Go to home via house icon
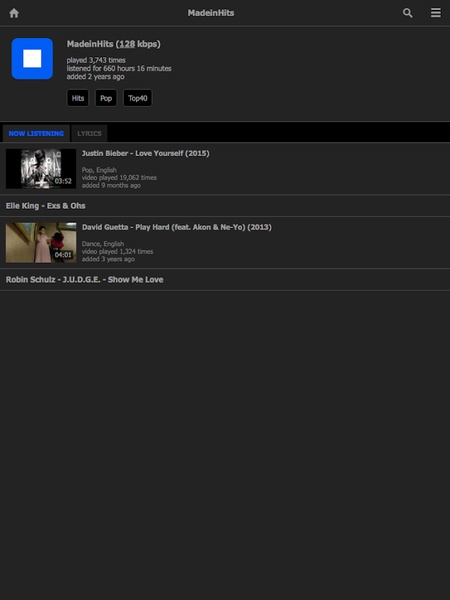Screen dimensions: 450x600 pos(14,13)
